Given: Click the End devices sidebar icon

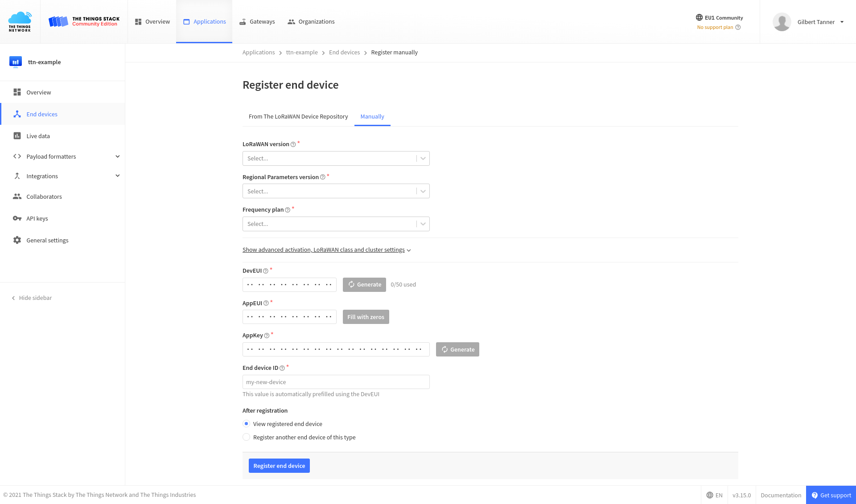Looking at the screenshot, I should coord(17,114).
